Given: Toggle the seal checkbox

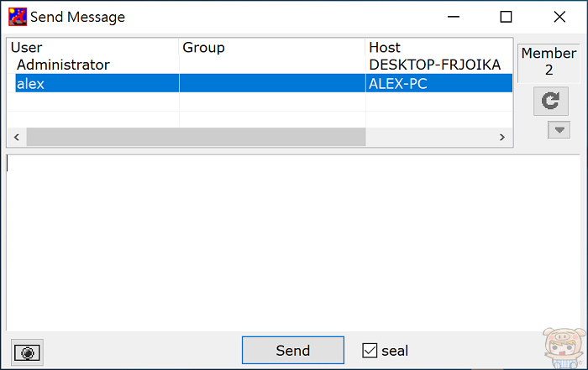Looking at the screenshot, I should (370, 351).
